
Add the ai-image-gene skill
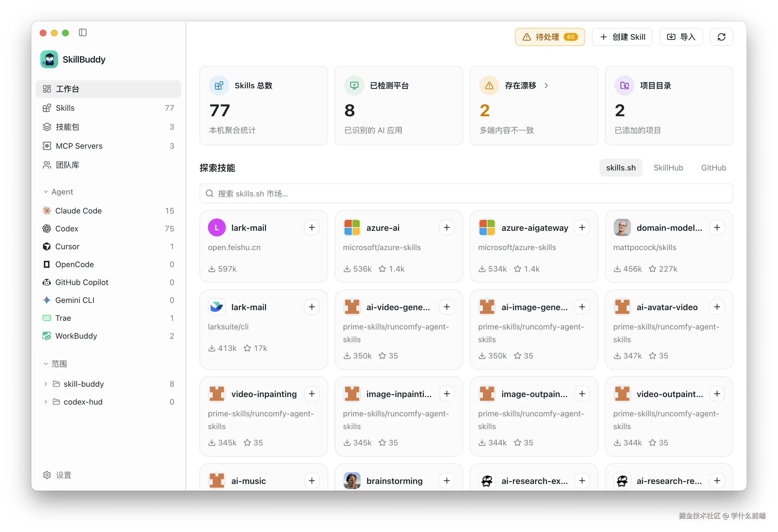click(x=582, y=307)
